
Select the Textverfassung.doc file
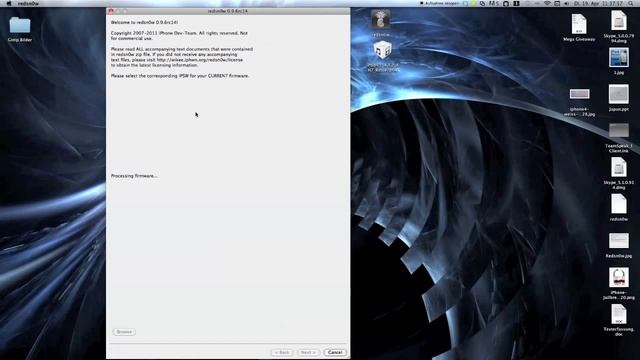tap(619, 314)
